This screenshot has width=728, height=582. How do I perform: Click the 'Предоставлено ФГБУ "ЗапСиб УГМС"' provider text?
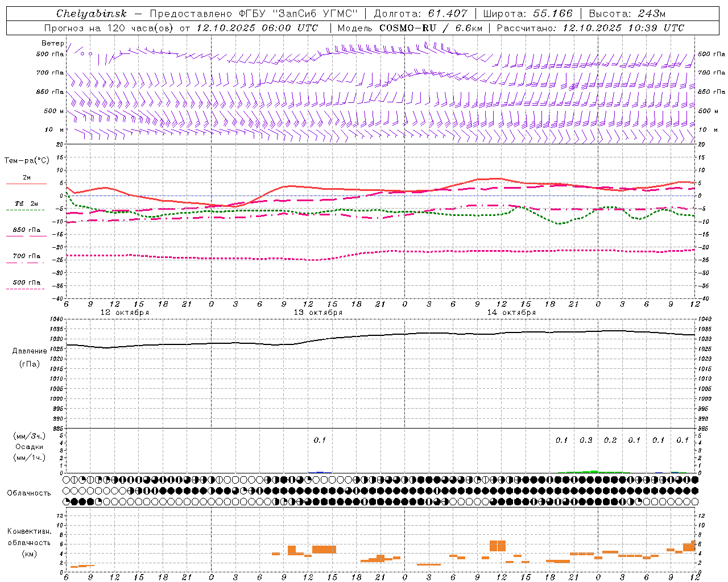[254, 14]
